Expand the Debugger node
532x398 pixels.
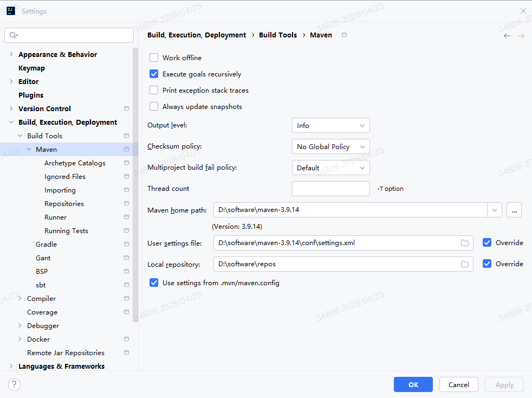20,326
